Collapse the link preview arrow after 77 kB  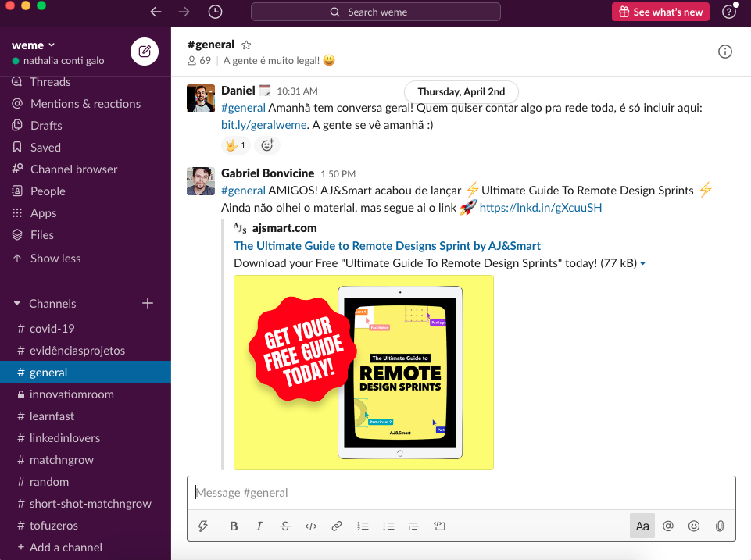642,264
